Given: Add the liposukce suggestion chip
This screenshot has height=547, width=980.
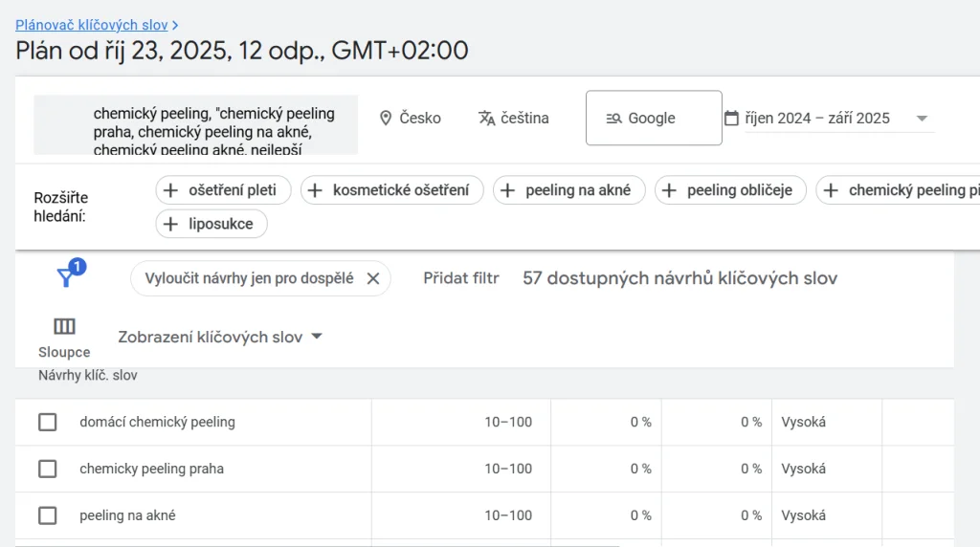Looking at the screenshot, I should [212, 224].
